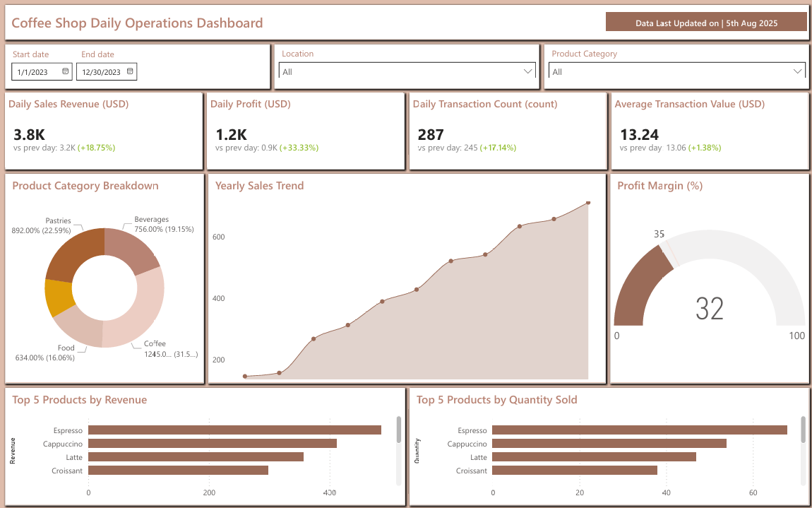The width and height of the screenshot is (812, 508).
Task: Click the first data point on Yearly Sales Trend
Action: (x=245, y=377)
